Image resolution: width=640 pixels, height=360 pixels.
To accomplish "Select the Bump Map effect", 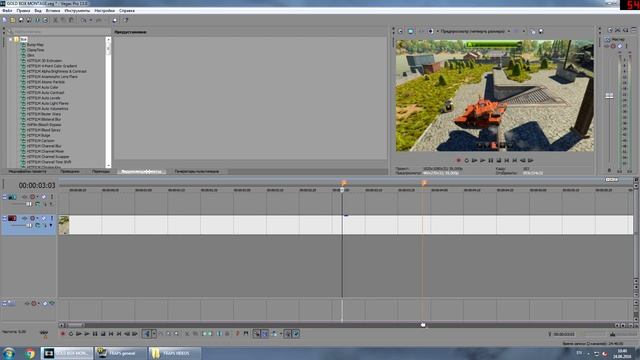I will tap(35, 45).
